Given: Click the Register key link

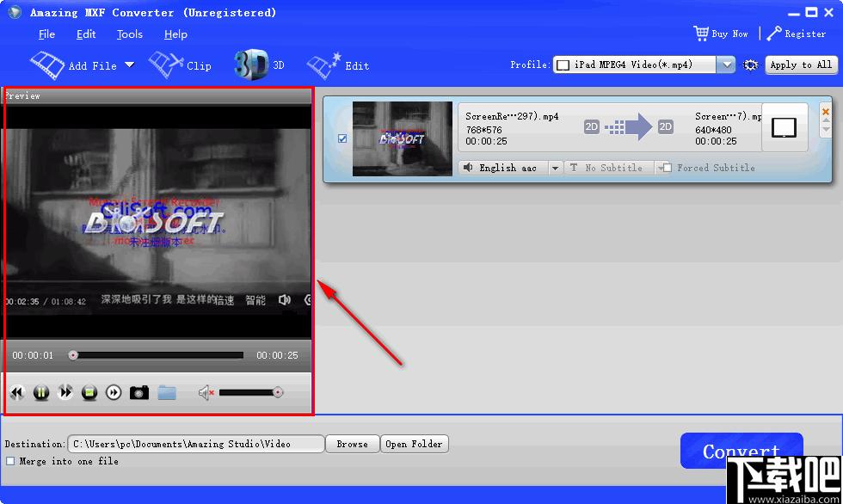Looking at the screenshot, I should pyautogui.click(x=797, y=34).
